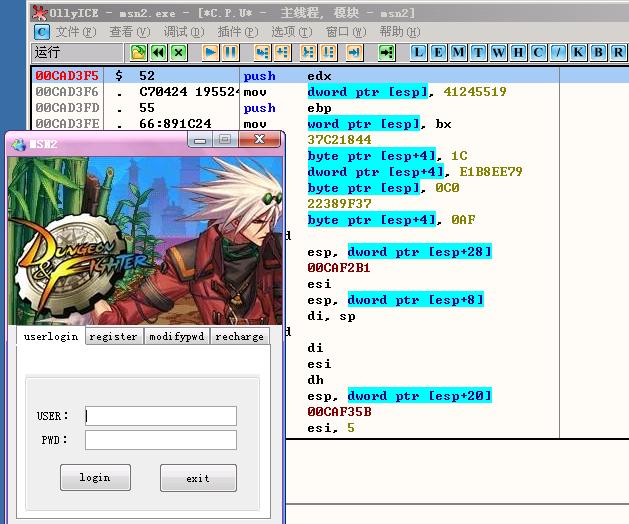The height and width of the screenshot is (524, 629).
Task: Click the Trace over toolbar icon
Action: coord(328,53)
